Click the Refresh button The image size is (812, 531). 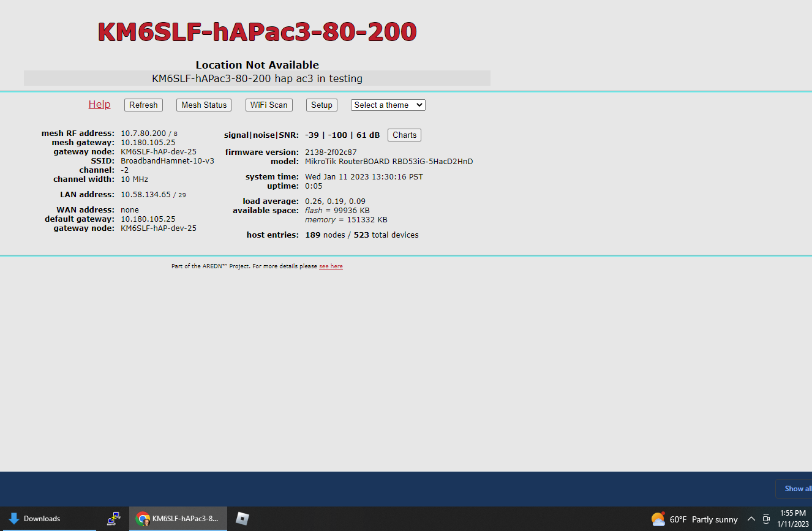[143, 105]
